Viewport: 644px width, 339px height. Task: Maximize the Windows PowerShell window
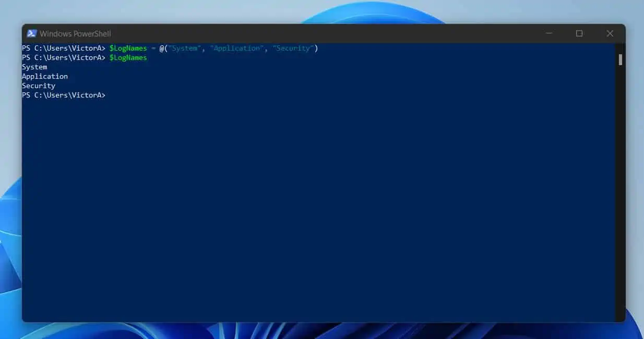[x=579, y=33]
